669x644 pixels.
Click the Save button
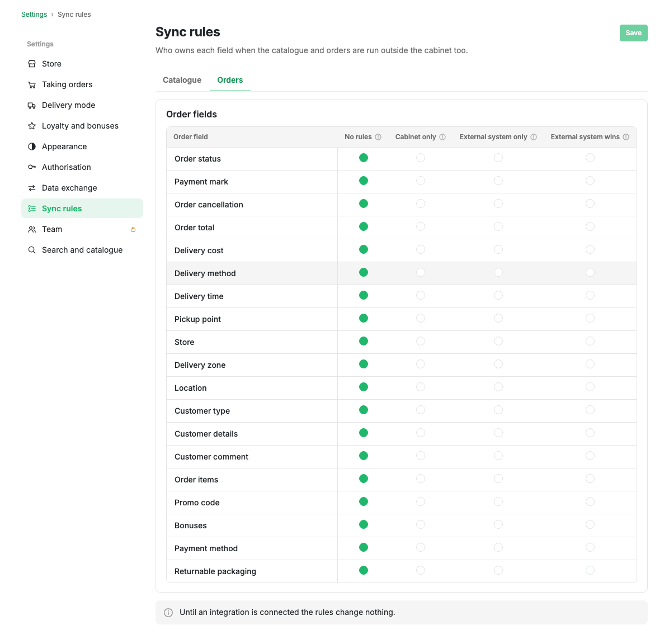(634, 34)
